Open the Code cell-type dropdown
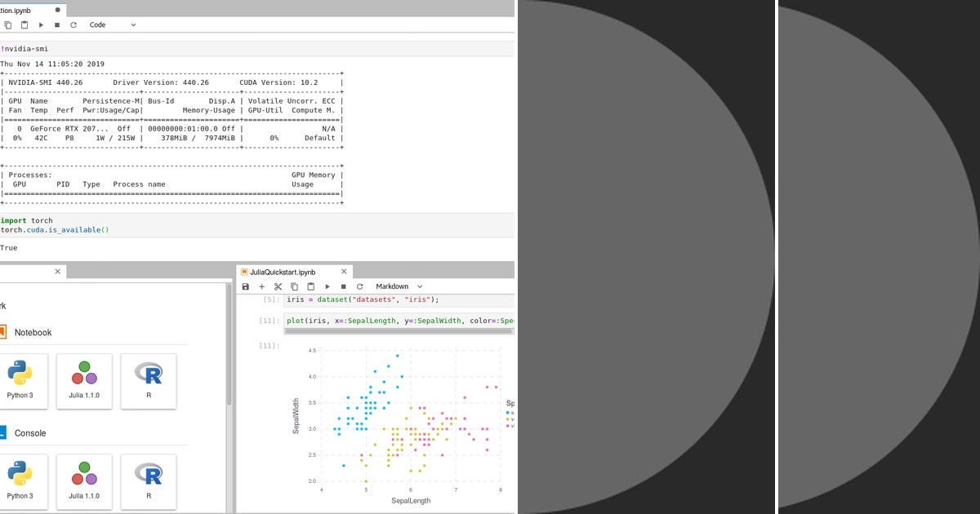The height and width of the screenshot is (514, 980). (96, 24)
